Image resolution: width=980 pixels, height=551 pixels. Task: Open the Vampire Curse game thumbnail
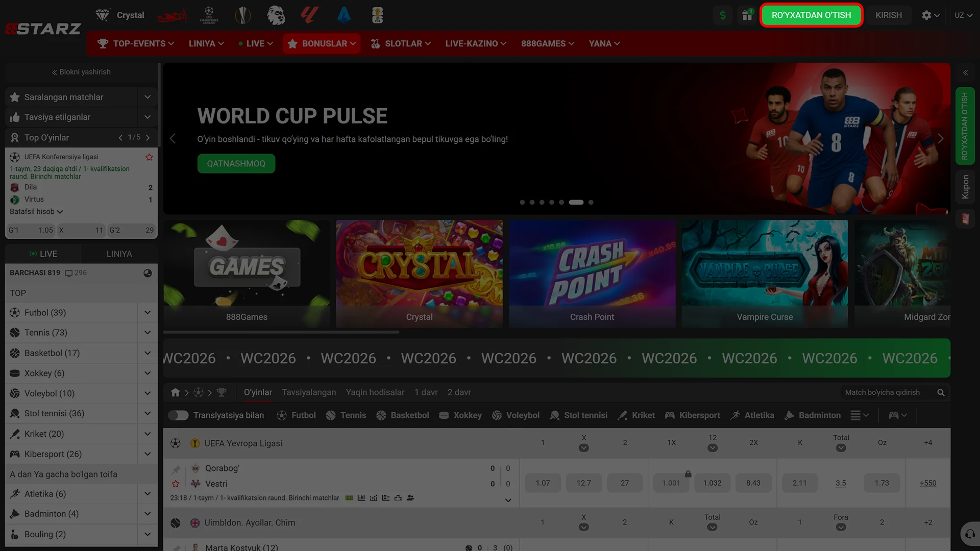click(x=765, y=274)
